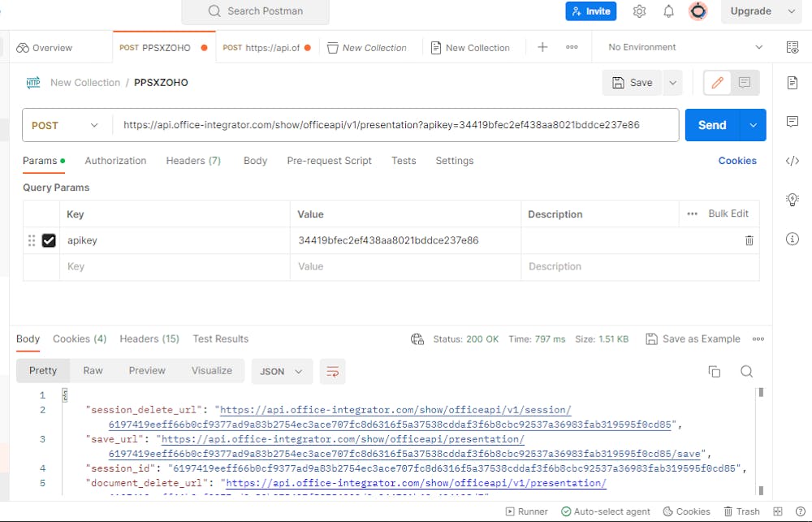
Task: Toggle Auto-select agent in the status bar
Action: 606,511
